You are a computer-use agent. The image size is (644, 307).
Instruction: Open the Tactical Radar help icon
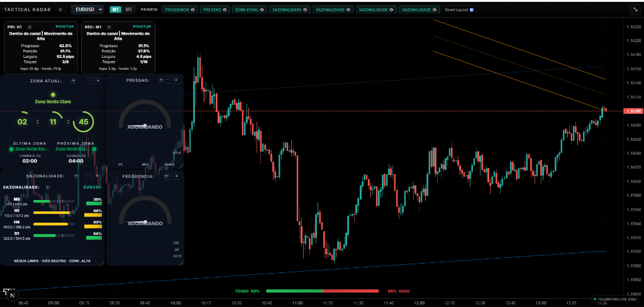(60, 9)
